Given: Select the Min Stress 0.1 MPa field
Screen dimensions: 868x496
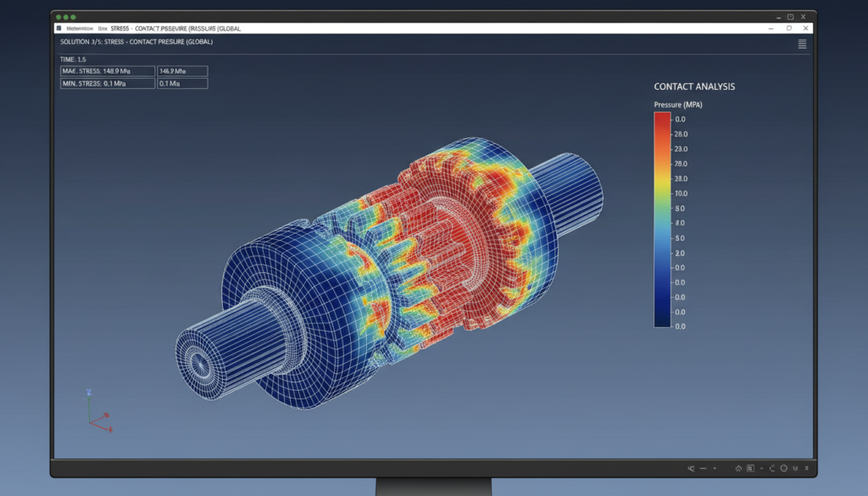Looking at the screenshot, I should [108, 84].
